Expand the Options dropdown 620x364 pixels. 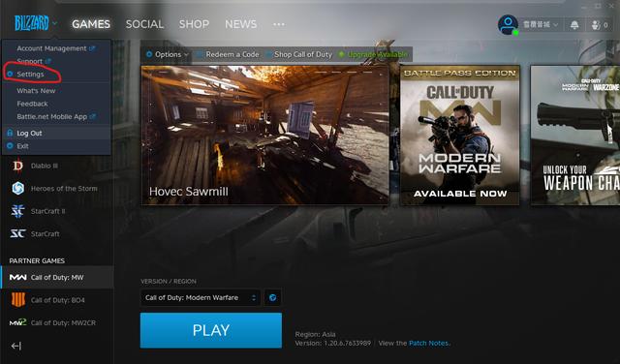point(167,54)
